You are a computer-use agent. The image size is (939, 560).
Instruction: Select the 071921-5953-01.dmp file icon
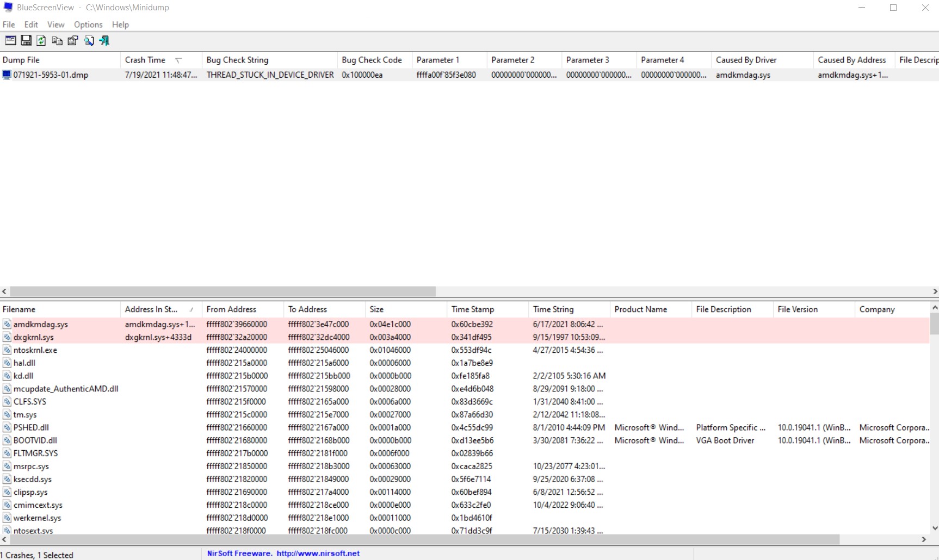[7, 75]
